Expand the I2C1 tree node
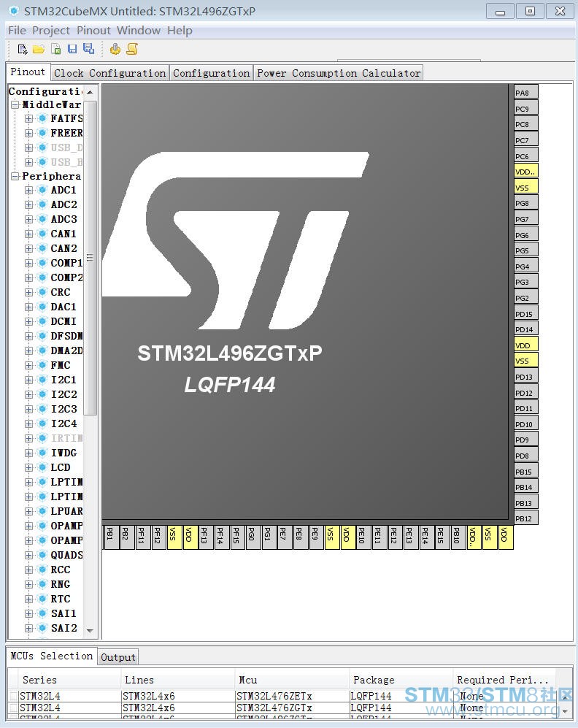Viewport: 578px width, 728px height. click(x=28, y=380)
